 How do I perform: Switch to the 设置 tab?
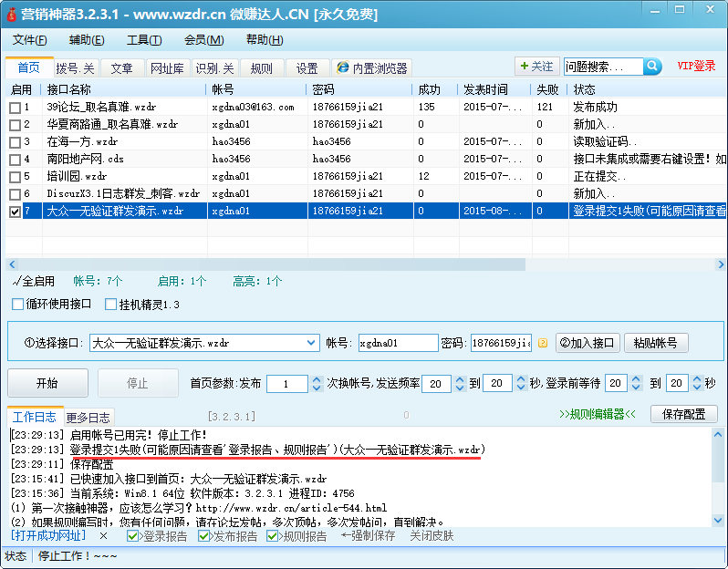click(x=307, y=68)
